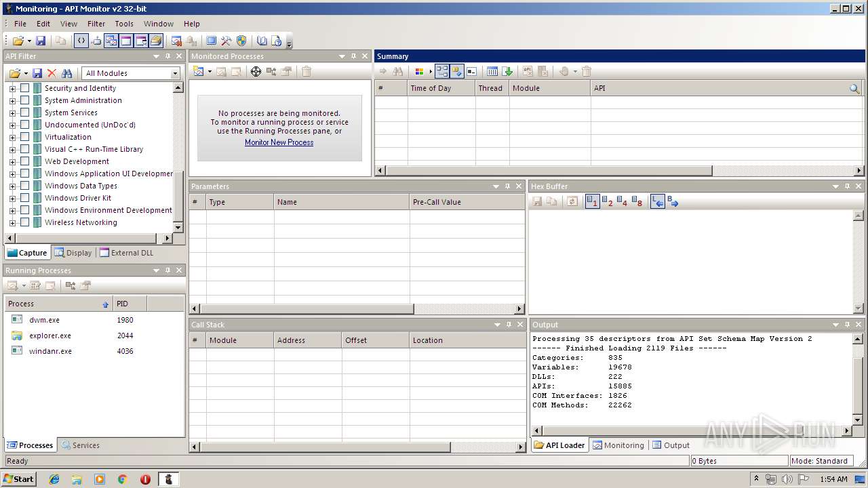The width and height of the screenshot is (868, 488).
Task: Open the help book with question mark
Action: click(x=277, y=41)
